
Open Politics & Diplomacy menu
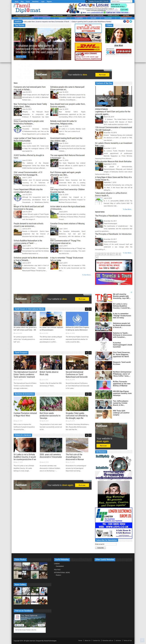(23, 16)
